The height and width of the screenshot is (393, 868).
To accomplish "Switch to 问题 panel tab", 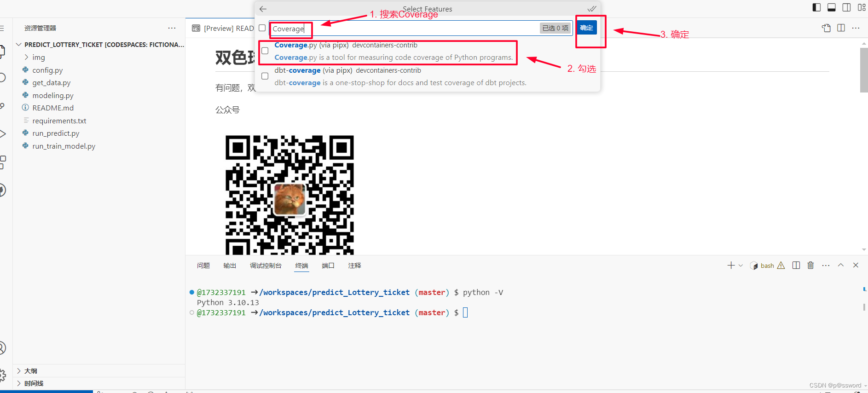I will [203, 266].
